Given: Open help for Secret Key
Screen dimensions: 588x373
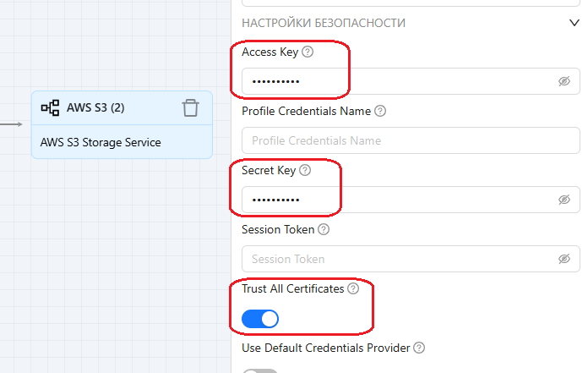Looking at the screenshot, I should click(306, 170).
